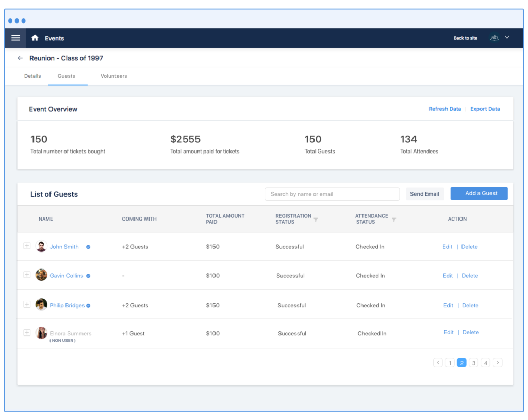Image resolution: width=528 pixels, height=420 pixels.
Task: Click the Attendance Status filter icon
Action: (x=393, y=220)
